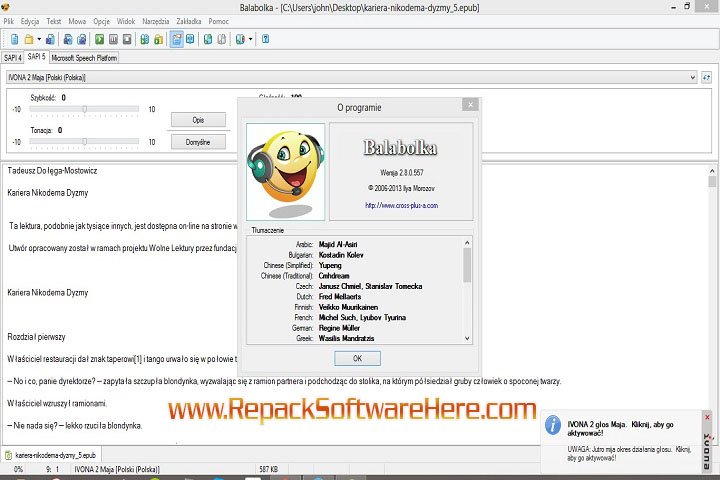This screenshot has height=480, width=720.
Task: Open the Zakładka menu
Action: coord(189,21)
